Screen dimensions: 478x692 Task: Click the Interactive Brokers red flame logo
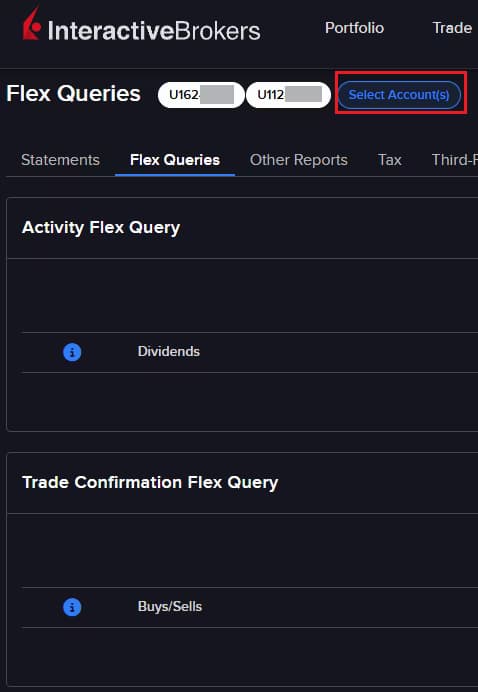[x=31, y=24]
